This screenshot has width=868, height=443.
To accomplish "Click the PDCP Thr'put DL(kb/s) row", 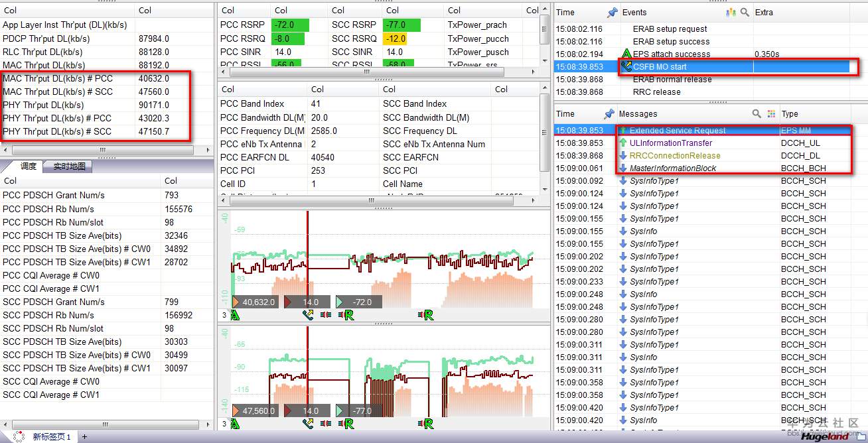I will click(x=107, y=38).
